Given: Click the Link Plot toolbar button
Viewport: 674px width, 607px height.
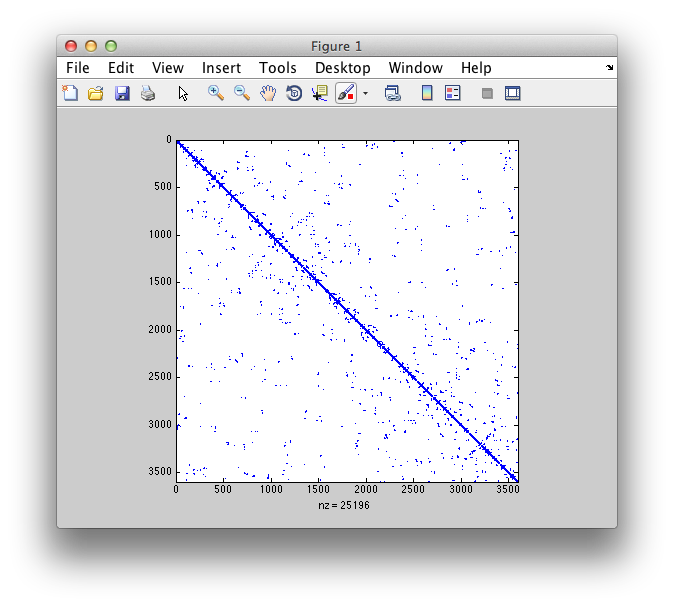Looking at the screenshot, I should click(393, 93).
